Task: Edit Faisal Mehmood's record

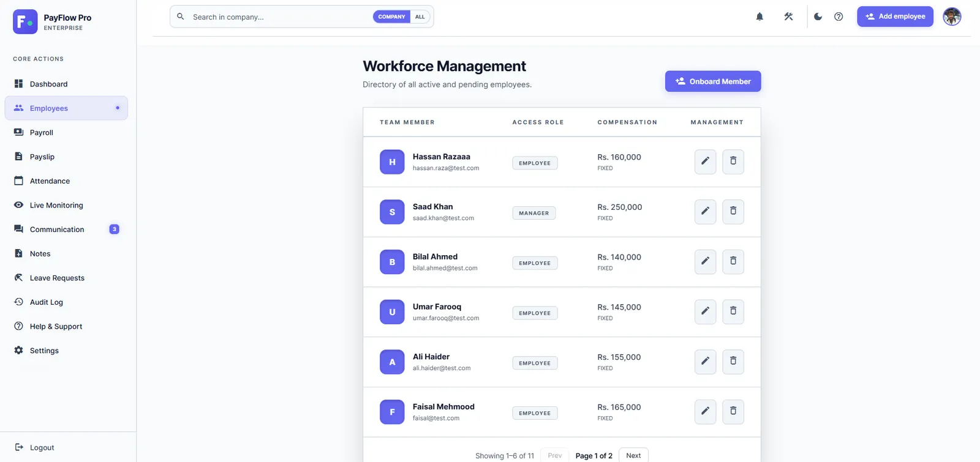Action: pos(705,412)
